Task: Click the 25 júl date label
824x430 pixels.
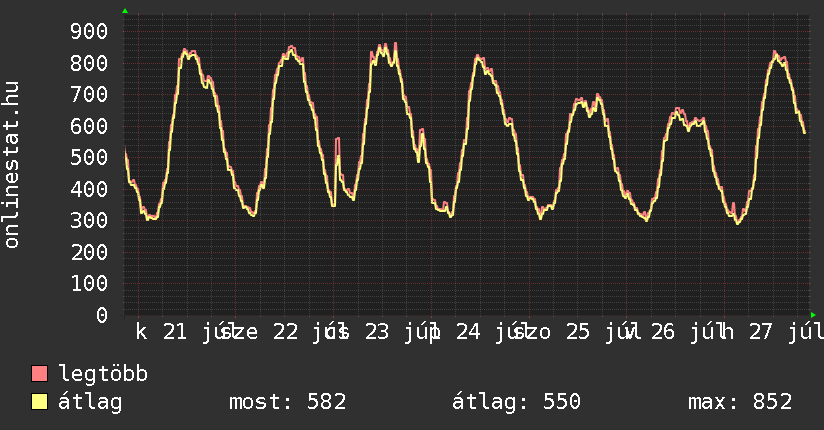Action: click(x=601, y=332)
